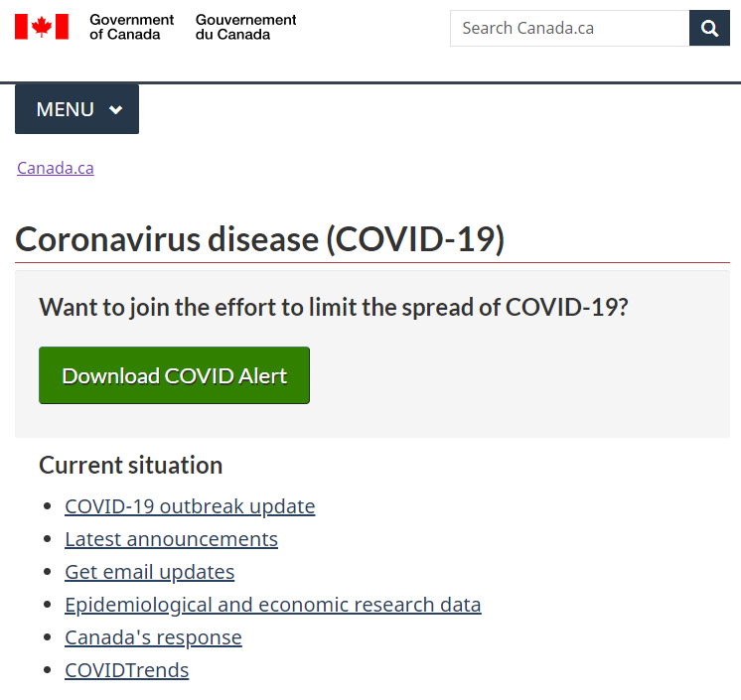Go to Latest announcements
This screenshot has height=700, width=741.
tap(171, 539)
